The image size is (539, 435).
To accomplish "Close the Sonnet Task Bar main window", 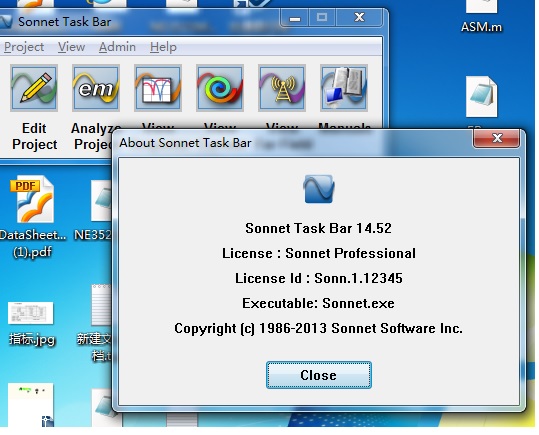I will (359, 17).
